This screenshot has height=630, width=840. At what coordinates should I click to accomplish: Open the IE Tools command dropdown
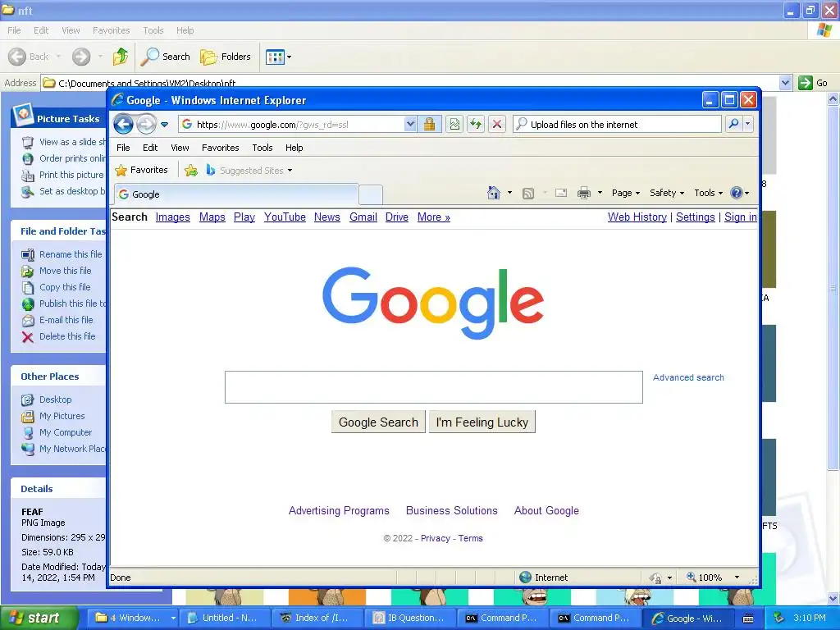point(708,193)
